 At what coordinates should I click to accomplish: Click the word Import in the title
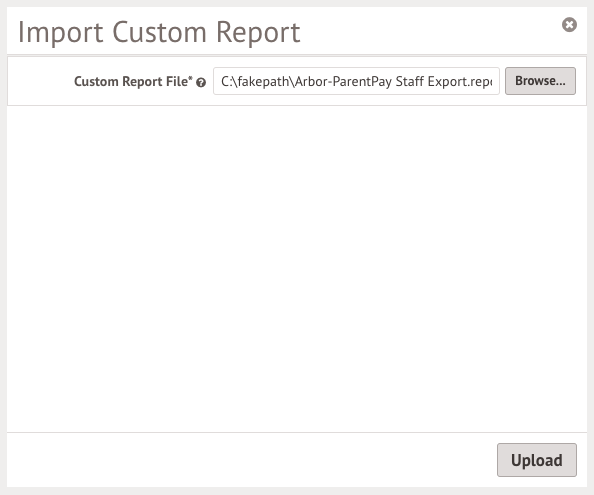pyautogui.click(x=61, y=33)
